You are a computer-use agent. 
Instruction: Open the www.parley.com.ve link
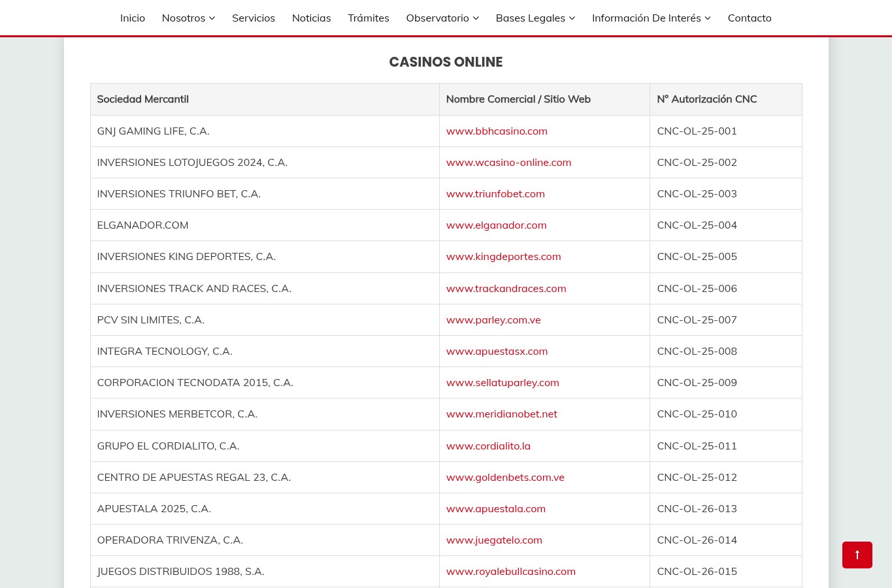tap(493, 319)
